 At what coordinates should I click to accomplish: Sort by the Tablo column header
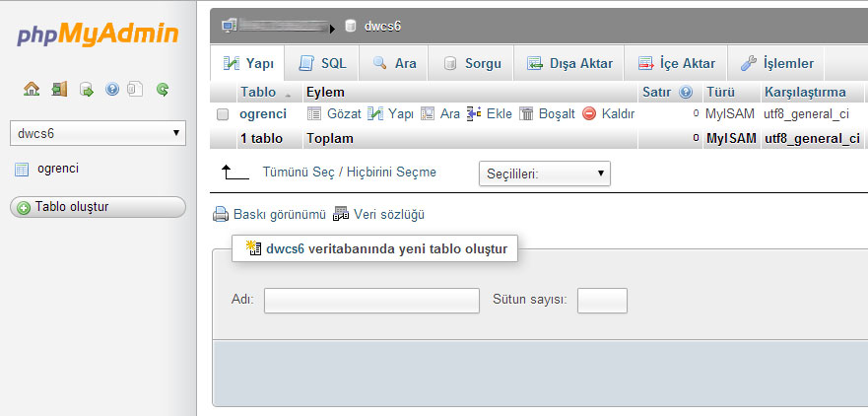coord(258,92)
